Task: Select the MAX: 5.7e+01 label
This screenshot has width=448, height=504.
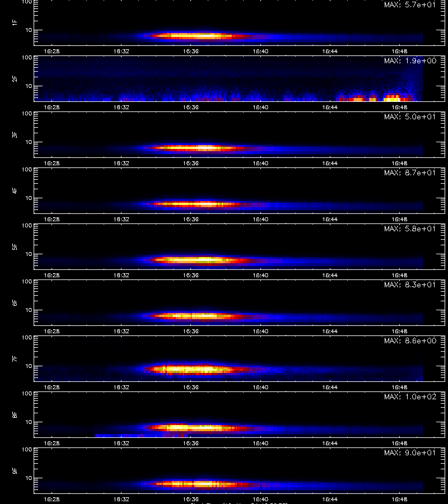Action: pyautogui.click(x=410, y=4)
